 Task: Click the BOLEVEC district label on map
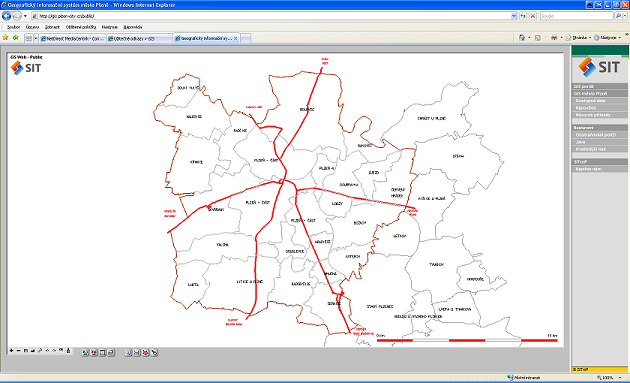point(307,109)
